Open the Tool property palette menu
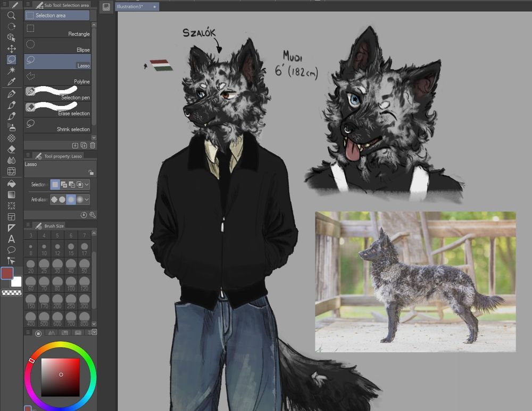Image resolution: width=532 pixels, height=411 pixels. coord(28,155)
